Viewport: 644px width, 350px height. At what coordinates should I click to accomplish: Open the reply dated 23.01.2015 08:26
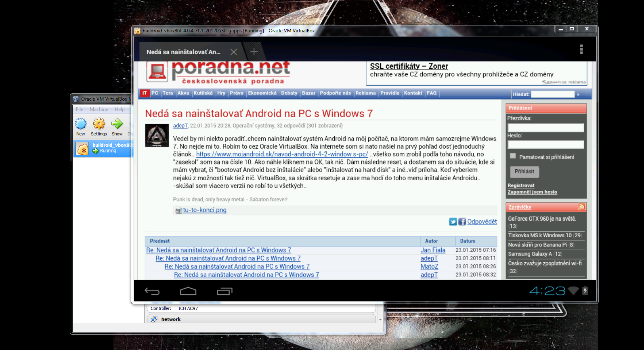(x=237, y=267)
